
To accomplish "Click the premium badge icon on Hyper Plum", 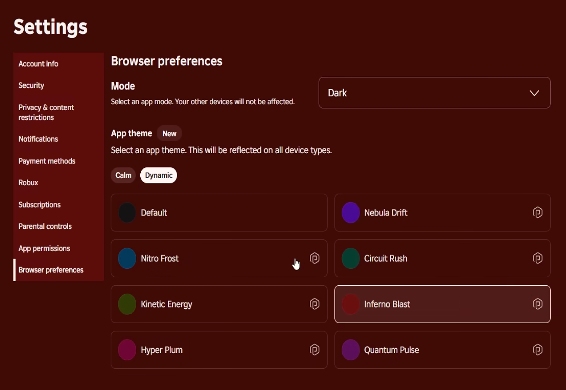I will (x=314, y=350).
